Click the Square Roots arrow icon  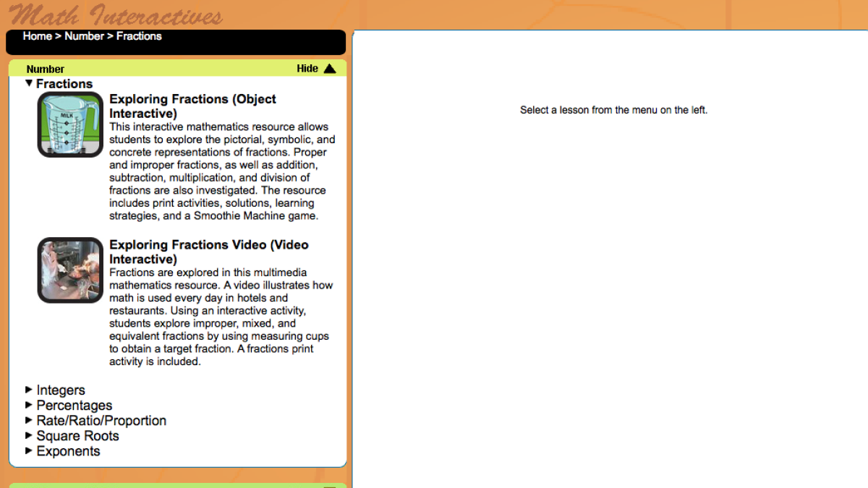tap(30, 436)
